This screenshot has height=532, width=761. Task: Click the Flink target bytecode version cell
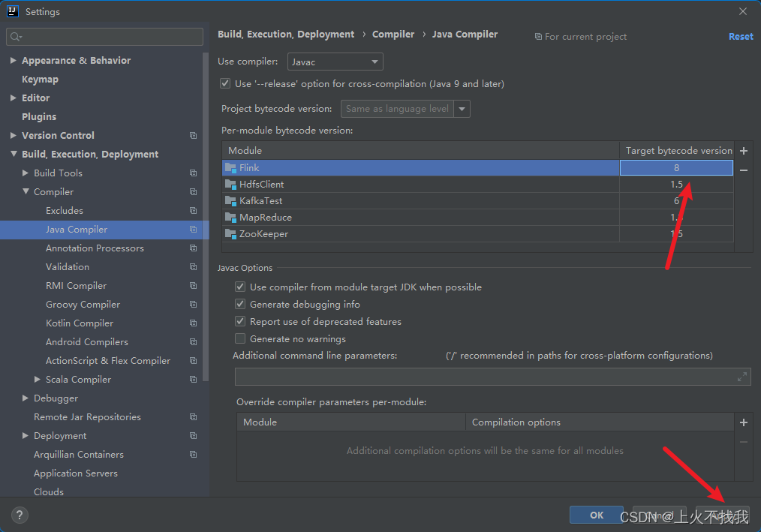pos(676,168)
